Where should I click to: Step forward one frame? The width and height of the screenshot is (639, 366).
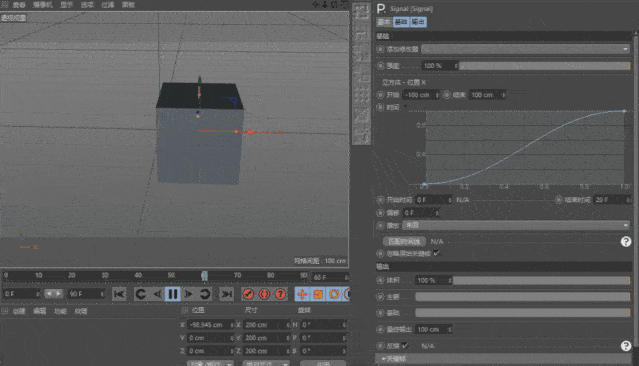(x=189, y=294)
